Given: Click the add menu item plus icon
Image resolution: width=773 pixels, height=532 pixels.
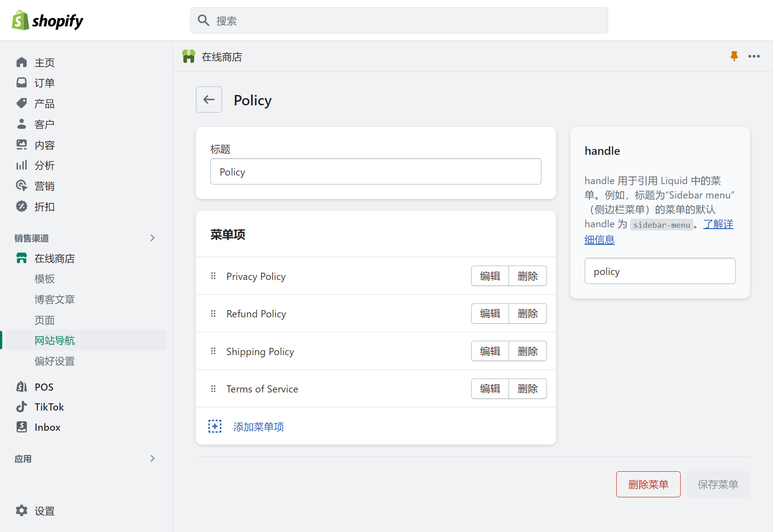Looking at the screenshot, I should [x=215, y=426].
